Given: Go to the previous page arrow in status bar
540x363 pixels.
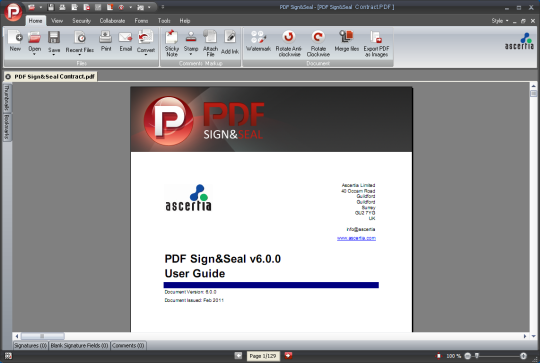Looking at the screenshot, I should pyautogui.click(x=238, y=356).
